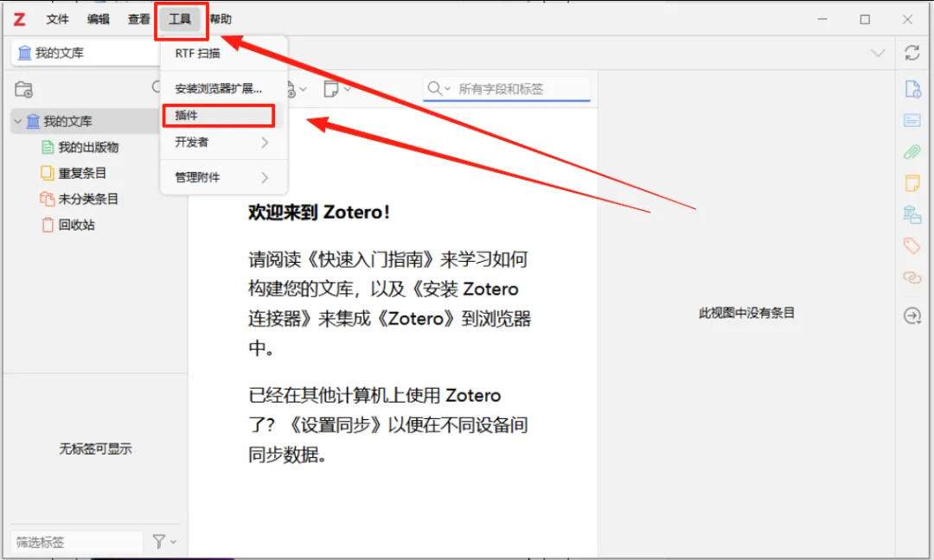
Task: Open the 查看 menu
Action: pyautogui.click(x=138, y=19)
